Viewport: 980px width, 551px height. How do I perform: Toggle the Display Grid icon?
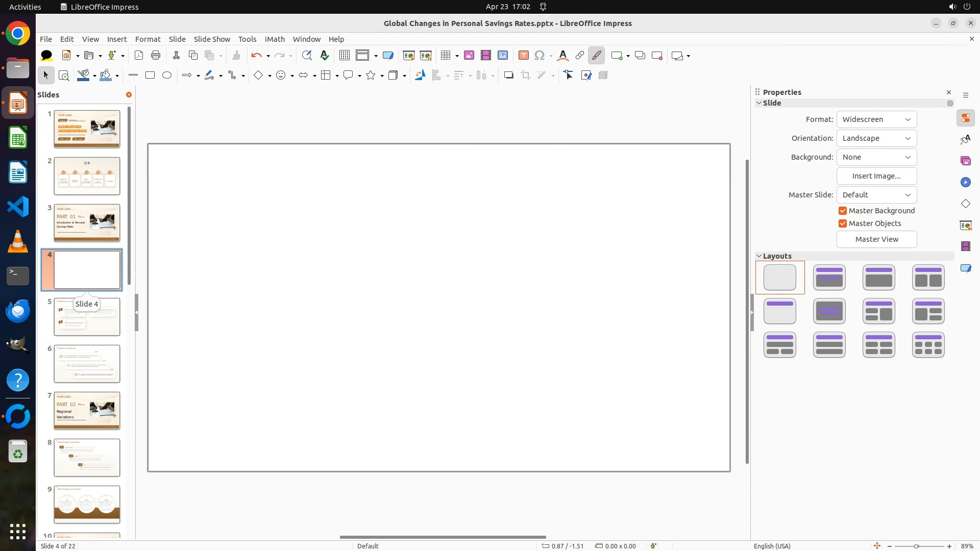345,56
